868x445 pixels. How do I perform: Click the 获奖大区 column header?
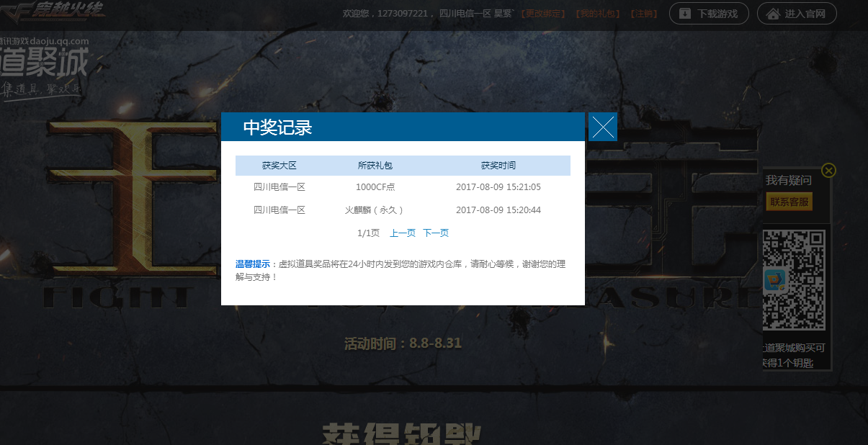(279, 166)
